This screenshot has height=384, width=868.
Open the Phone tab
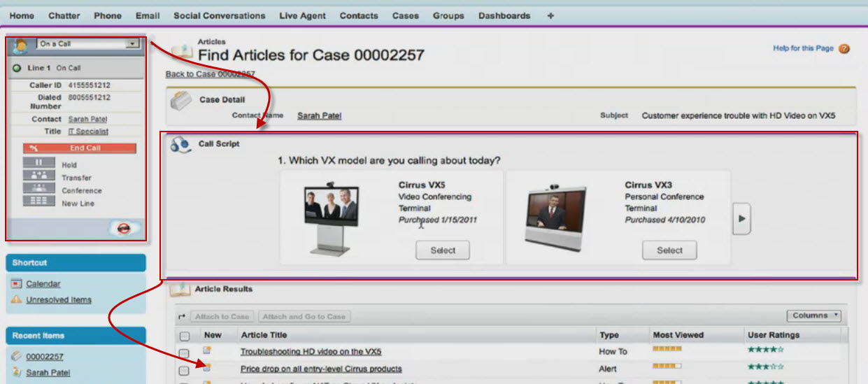(x=108, y=15)
